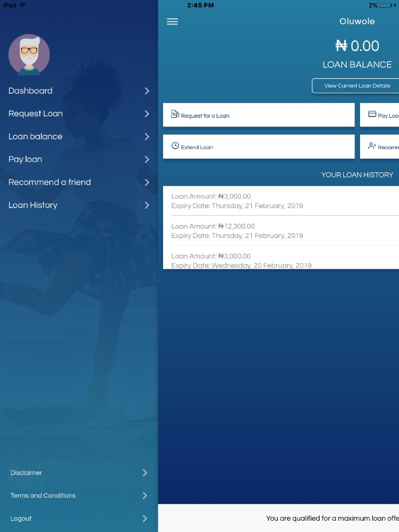The height and width of the screenshot is (532, 399).
Task: Open Pay loan menu entry
Action: click(x=25, y=159)
